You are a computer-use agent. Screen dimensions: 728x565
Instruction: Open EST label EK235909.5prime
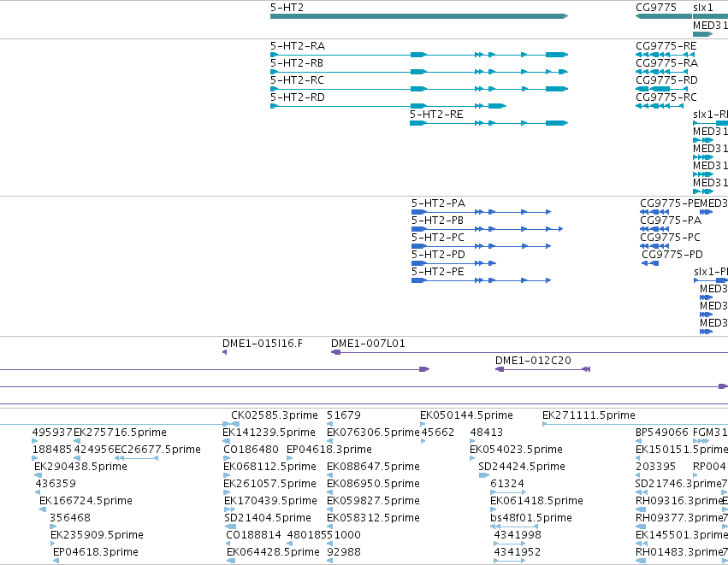click(x=97, y=535)
